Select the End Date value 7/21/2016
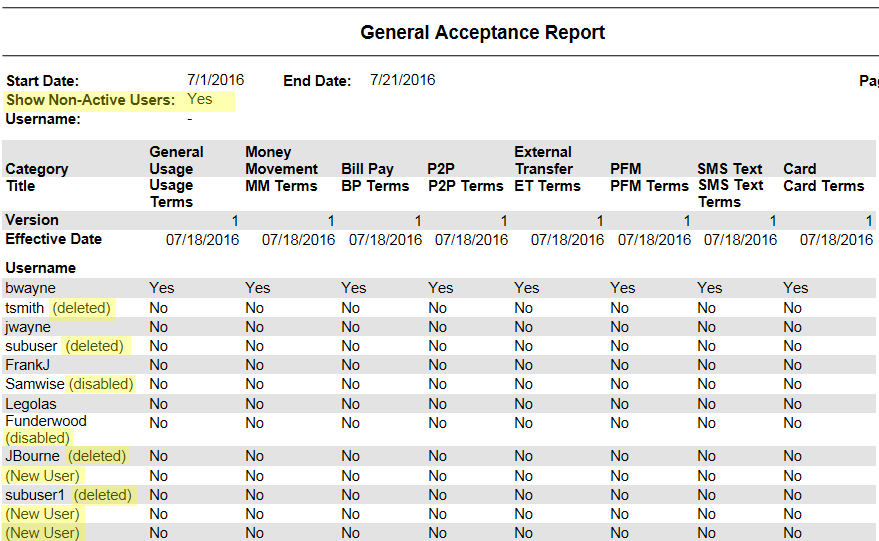The image size is (879, 541). [403, 80]
